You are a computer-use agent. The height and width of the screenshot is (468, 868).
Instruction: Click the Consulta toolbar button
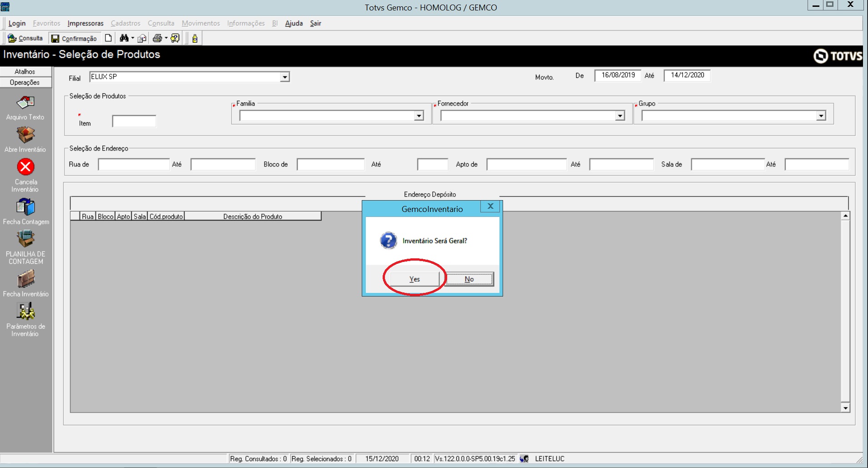click(x=25, y=38)
